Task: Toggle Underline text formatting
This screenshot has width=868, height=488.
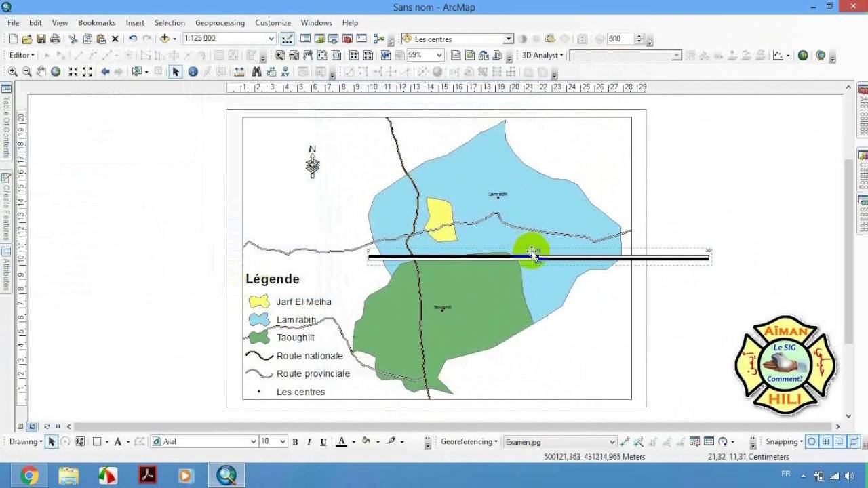Action: pyautogui.click(x=323, y=442)
